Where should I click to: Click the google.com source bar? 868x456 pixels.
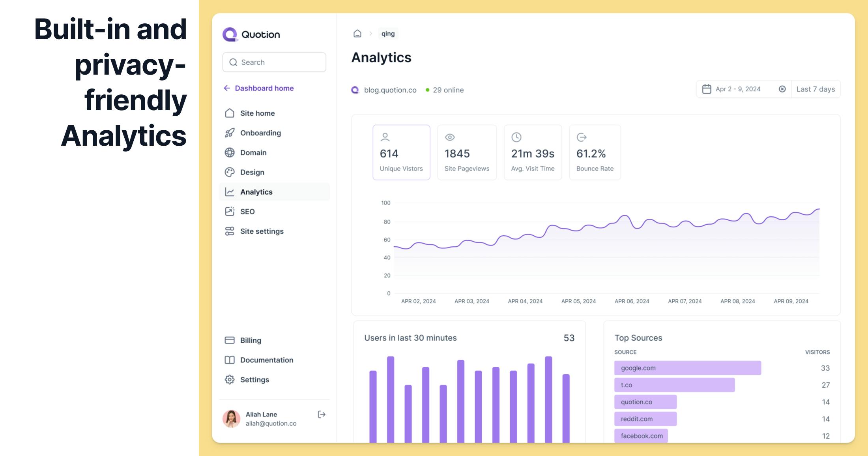(688, 368)
